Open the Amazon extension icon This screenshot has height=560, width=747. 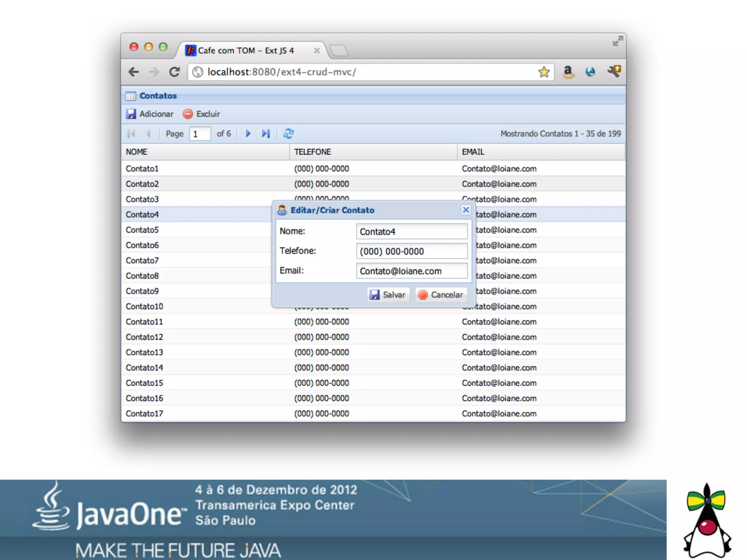(x=568, y=71)
